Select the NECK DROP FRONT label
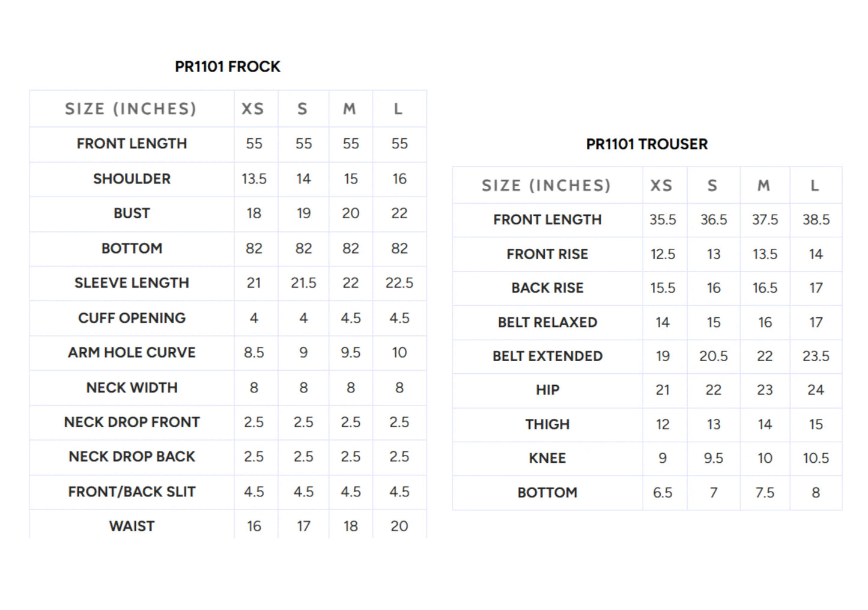This screenshot has height=610, width=868. 132,422
